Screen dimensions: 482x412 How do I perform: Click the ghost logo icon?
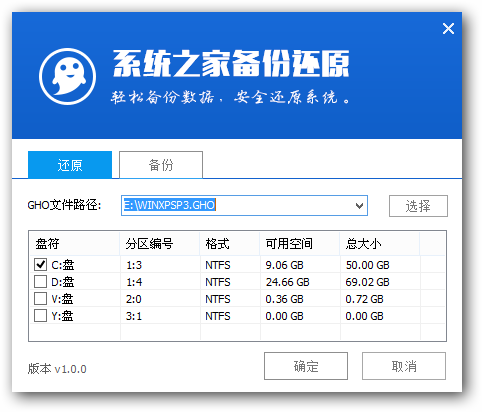tap(68, 76)
